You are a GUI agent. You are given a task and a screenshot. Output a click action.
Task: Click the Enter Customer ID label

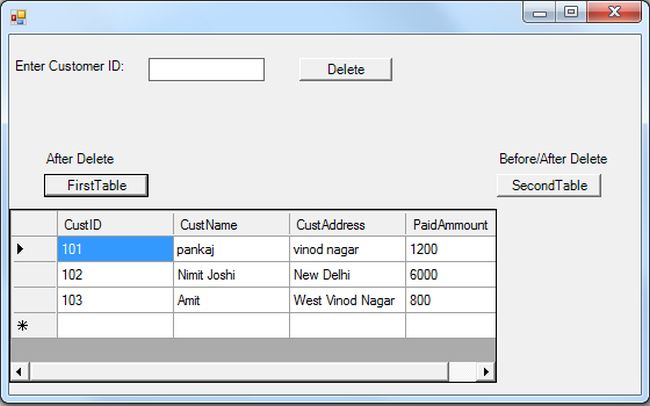tap(70, 66)
